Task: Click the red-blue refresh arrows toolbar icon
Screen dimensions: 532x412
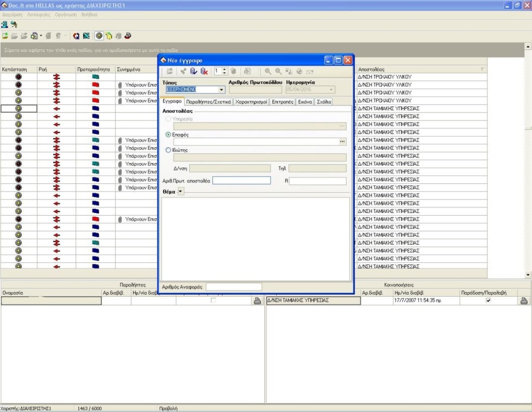Action: tap(76, 36)
